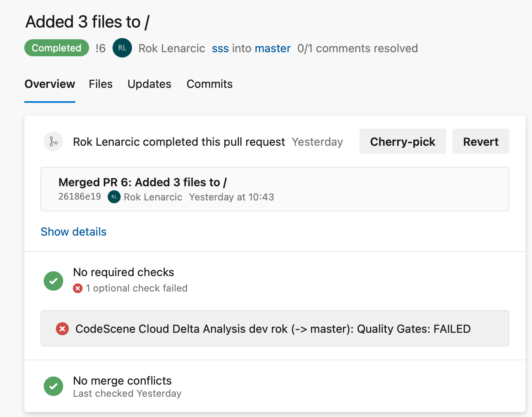Click the merge branch icon
Image resolution: width=532 pixels, height=417 pixels.
53,142
